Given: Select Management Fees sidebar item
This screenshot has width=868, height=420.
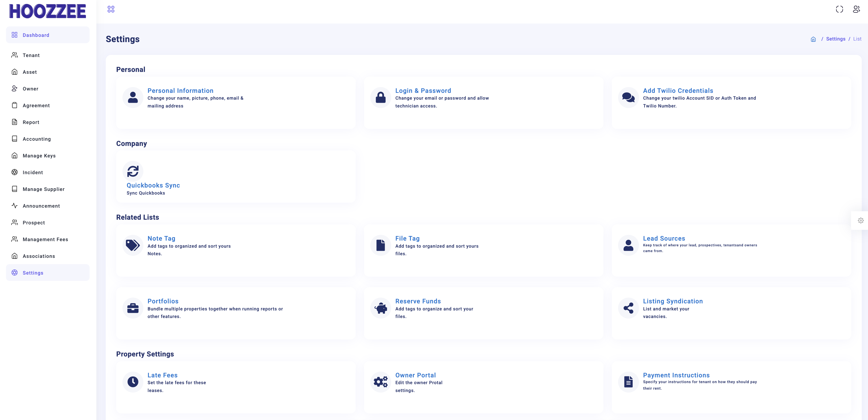Looking at the screenshot, I should click(45, 239).
